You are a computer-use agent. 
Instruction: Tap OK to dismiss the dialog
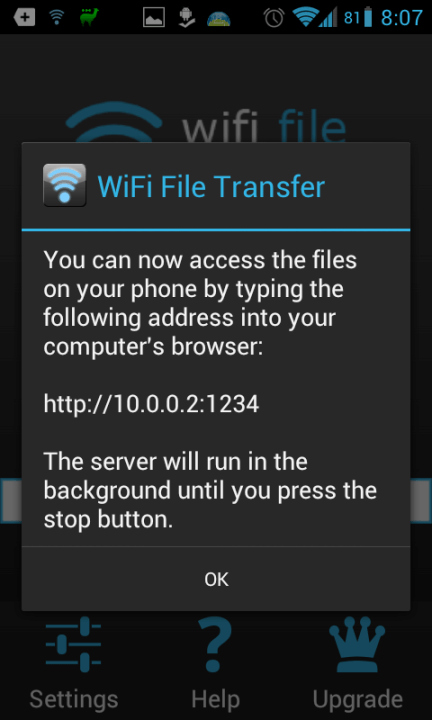[x=216, y=579]
